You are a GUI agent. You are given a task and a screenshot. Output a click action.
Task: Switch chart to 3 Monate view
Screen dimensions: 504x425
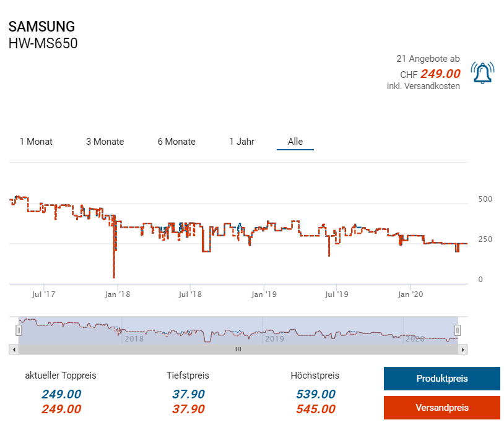click(105, 142)
